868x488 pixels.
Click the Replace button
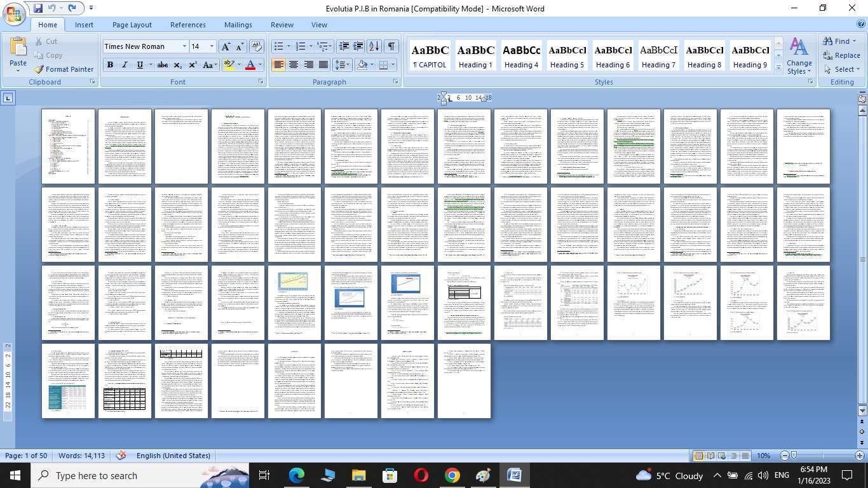pyautogui.click(x=841, y=55)
